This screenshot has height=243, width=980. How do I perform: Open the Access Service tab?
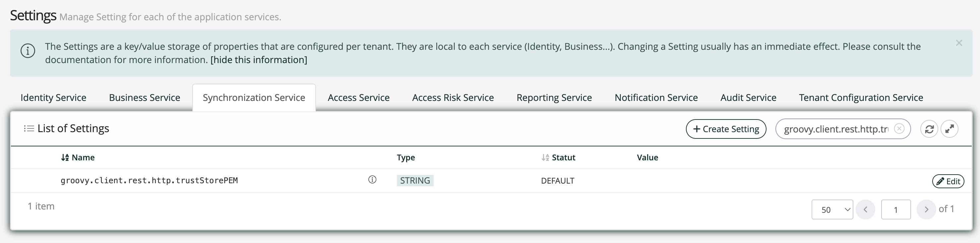pos(359,98)
